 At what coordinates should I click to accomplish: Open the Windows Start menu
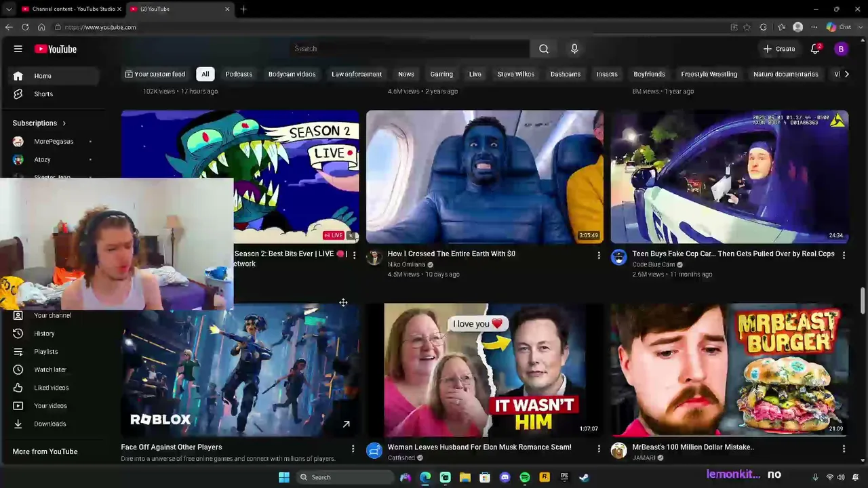pyautogui.click(x=284, y=477)
